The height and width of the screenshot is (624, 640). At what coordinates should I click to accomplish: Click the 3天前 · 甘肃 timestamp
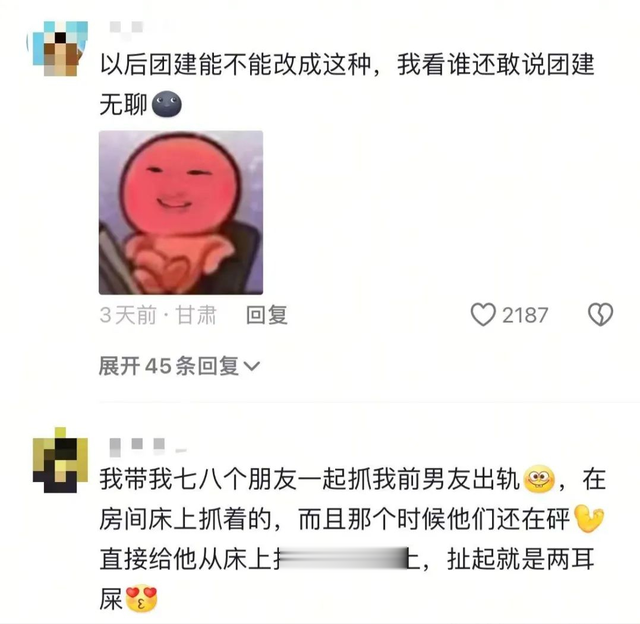click(x=158, y=315)
